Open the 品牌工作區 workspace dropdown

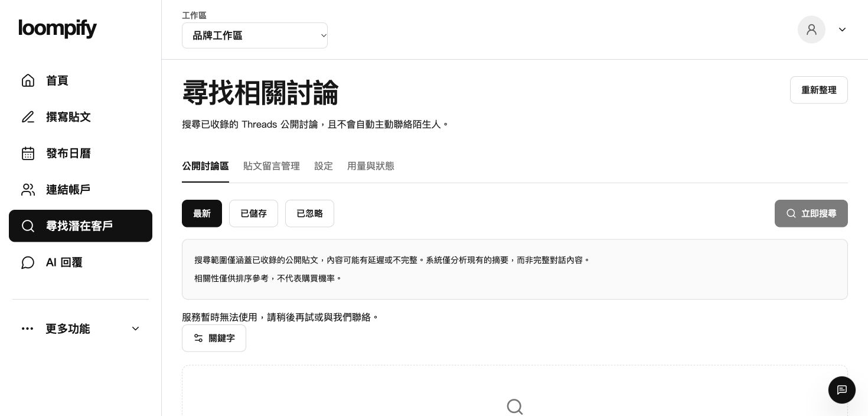point(254,35)
